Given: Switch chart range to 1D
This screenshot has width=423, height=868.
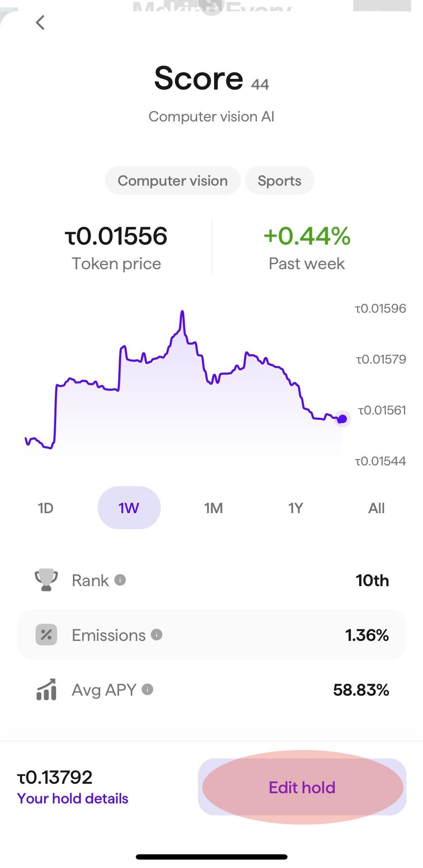Looking at the screenshot, I should click(x=46, y=508).
